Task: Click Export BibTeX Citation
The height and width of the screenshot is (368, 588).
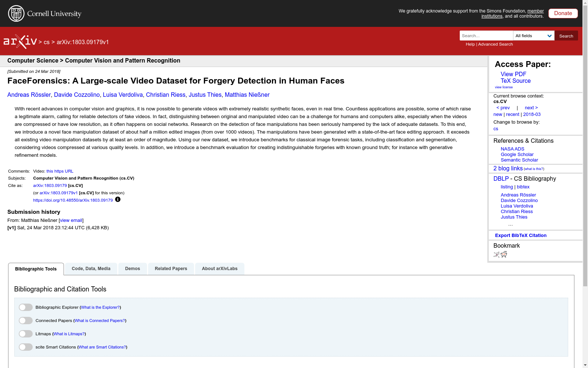Action: [x=521, y=236]
